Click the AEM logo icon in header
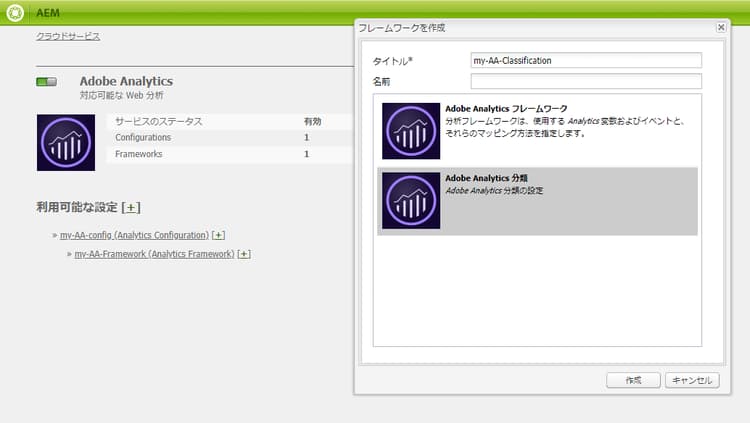The width and height of the screenshot is (750, 423). (x=15, y=12)
